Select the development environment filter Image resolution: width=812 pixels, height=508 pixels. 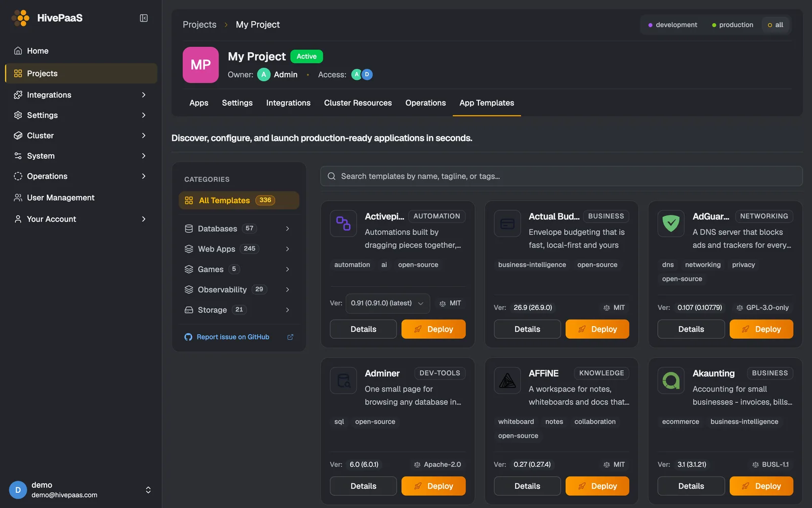[x=672, y=25]
